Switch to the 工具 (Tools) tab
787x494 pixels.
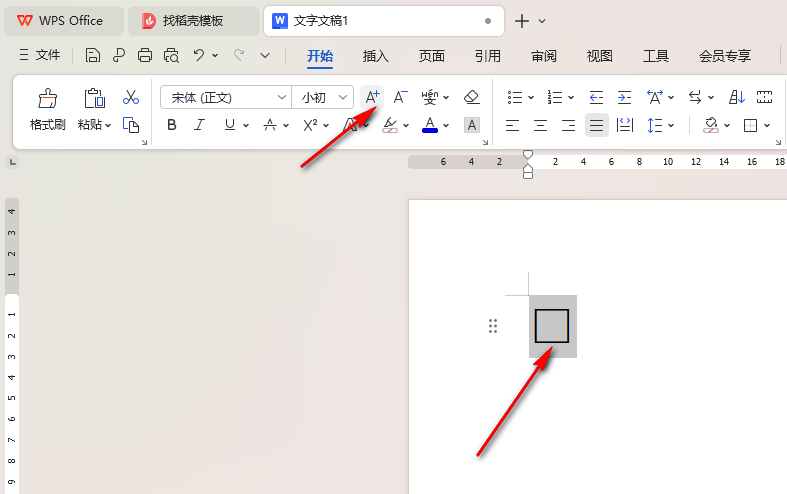[656, 56]
